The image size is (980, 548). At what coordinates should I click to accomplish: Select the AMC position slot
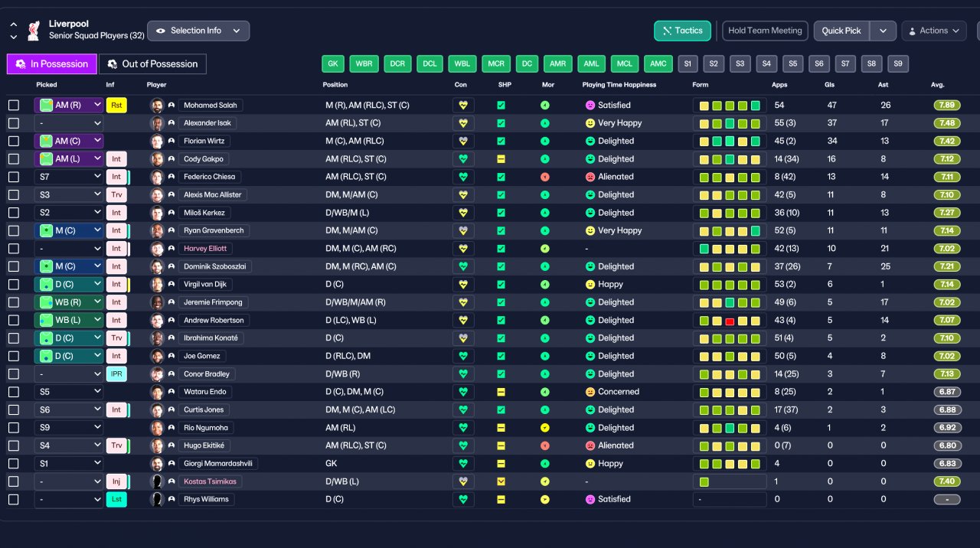pyautogui.click(x=658, y=64)
